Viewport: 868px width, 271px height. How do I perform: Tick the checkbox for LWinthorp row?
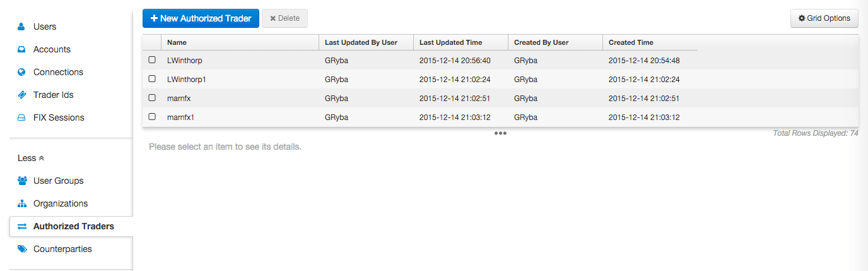click(151, 60)
